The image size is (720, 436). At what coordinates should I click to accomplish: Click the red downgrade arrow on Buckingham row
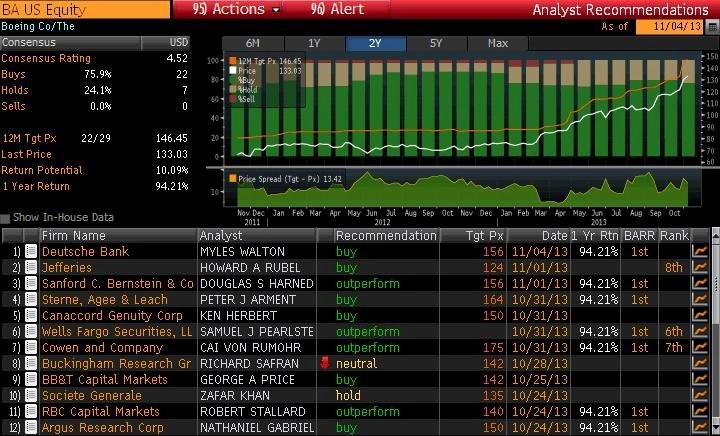point(325,363)
